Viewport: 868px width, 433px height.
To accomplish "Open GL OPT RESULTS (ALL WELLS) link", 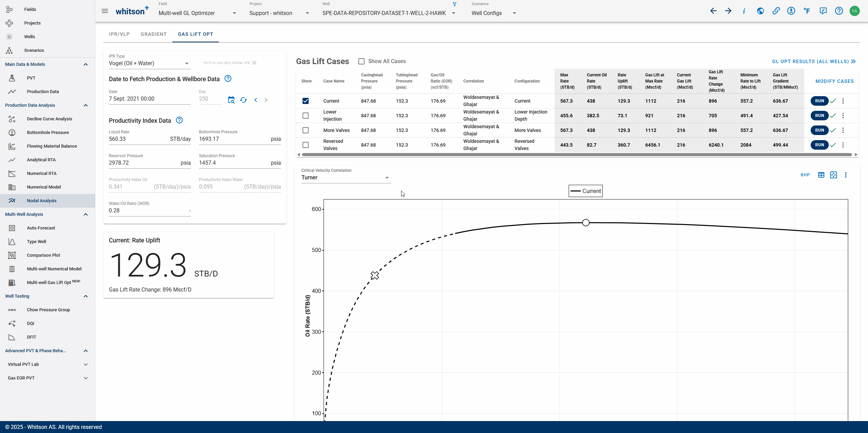I will click(814, 61).
